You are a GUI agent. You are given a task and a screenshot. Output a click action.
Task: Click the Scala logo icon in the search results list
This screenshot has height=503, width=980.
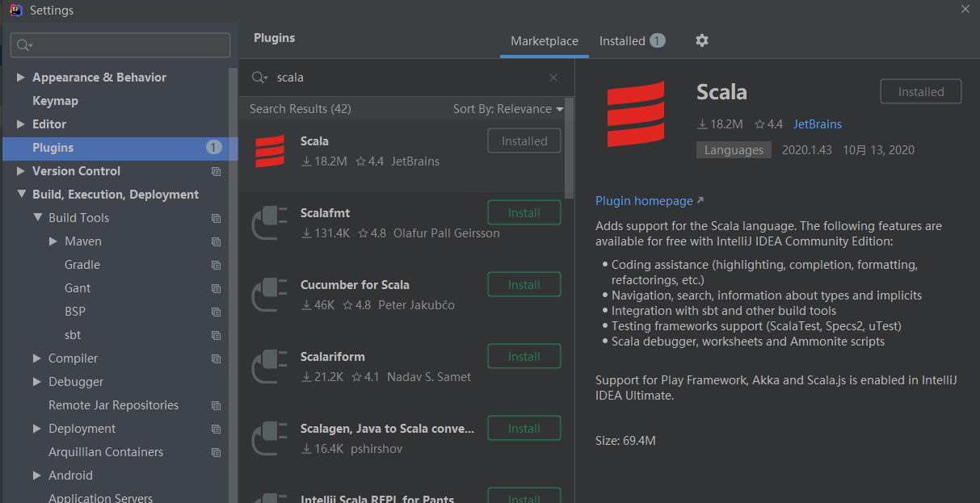[270, 151]
